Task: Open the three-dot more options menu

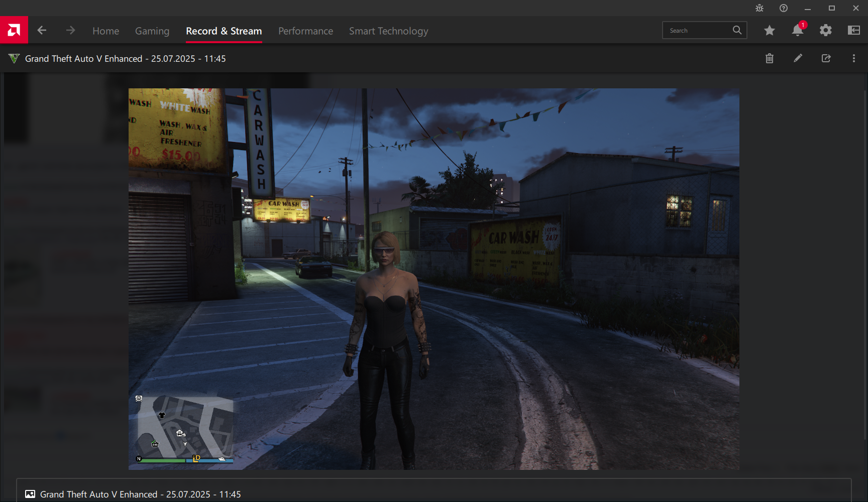Action: click(854, 58)
